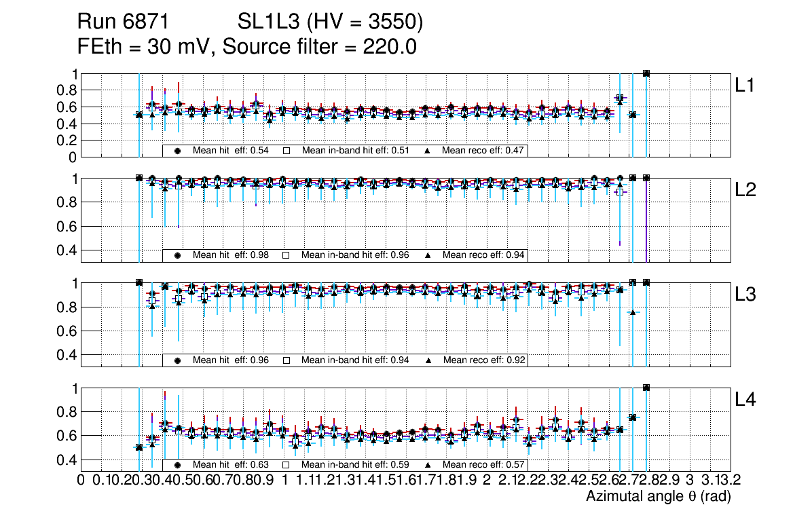Viewport: 812px width, 524px height.
Task: Click the 'Run 6871' title text
Action: [x=127, y=22]
